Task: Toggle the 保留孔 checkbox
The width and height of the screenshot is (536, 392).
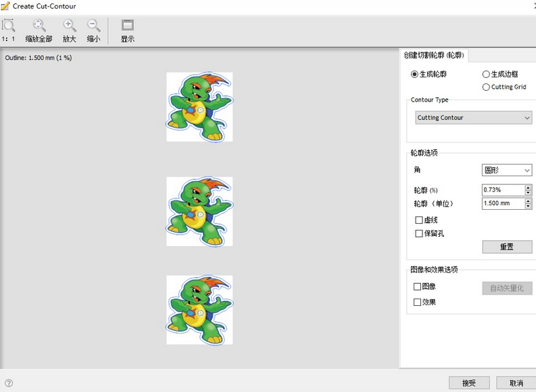Action: [x=419, y=233]
